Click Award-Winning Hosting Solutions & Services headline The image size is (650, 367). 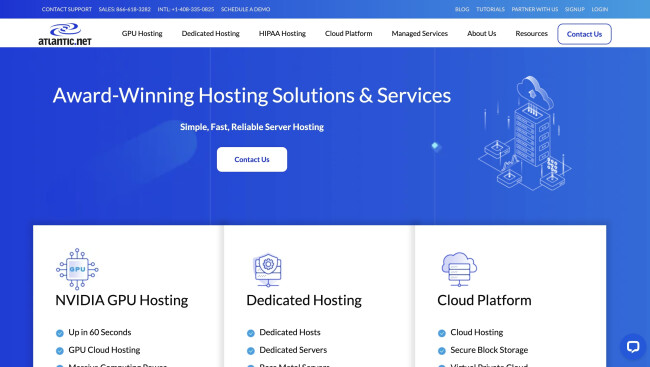252,95
